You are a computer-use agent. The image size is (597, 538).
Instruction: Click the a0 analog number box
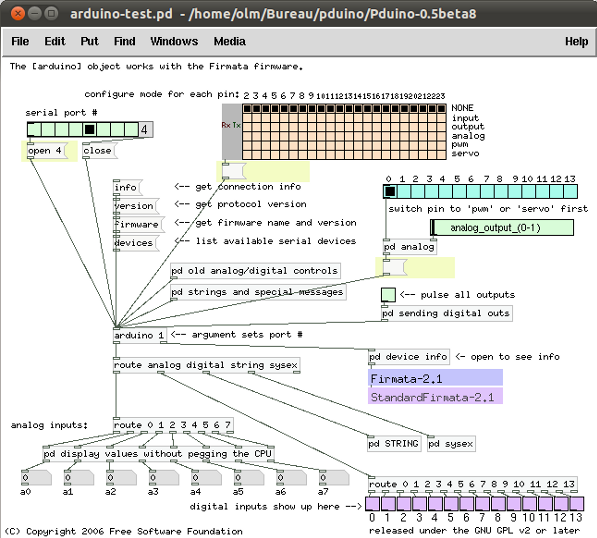click(36, 477)
